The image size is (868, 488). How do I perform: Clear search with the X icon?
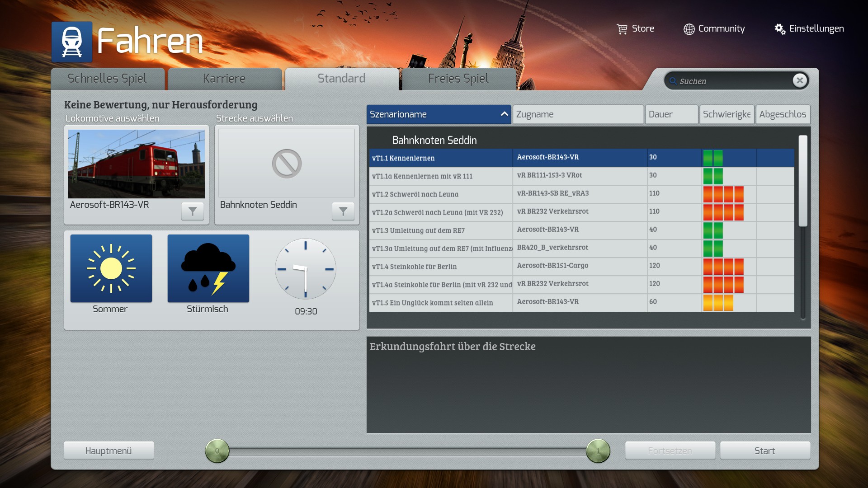(799, 80)
